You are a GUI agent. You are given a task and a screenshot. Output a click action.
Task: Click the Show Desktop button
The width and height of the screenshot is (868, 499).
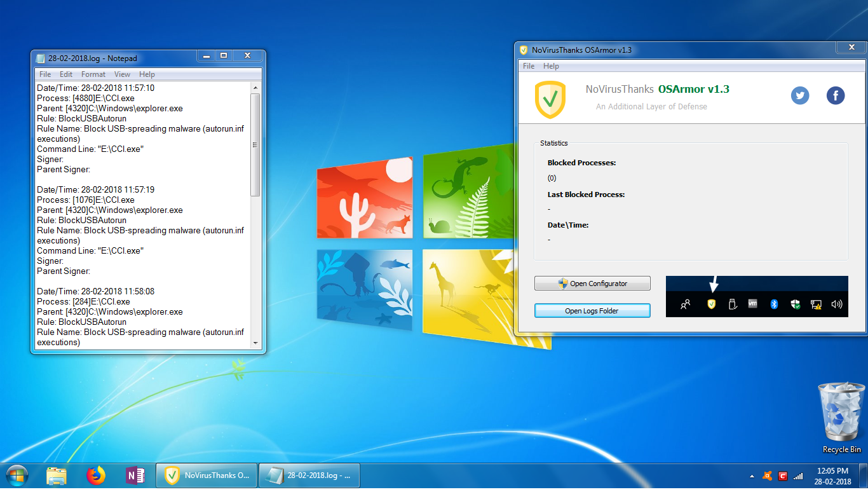tap(864, 475)
